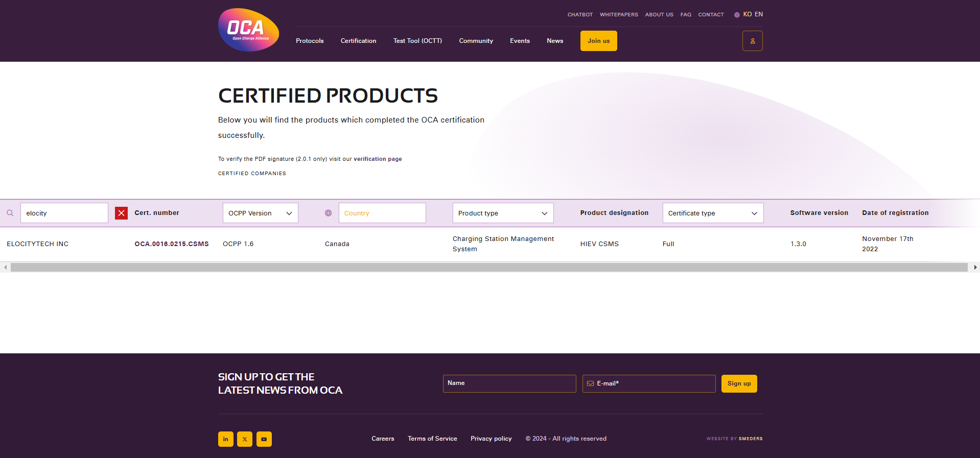Open certificate OCA.0016.0215.CSMS
Screen dimensions: 980x458
172,244
